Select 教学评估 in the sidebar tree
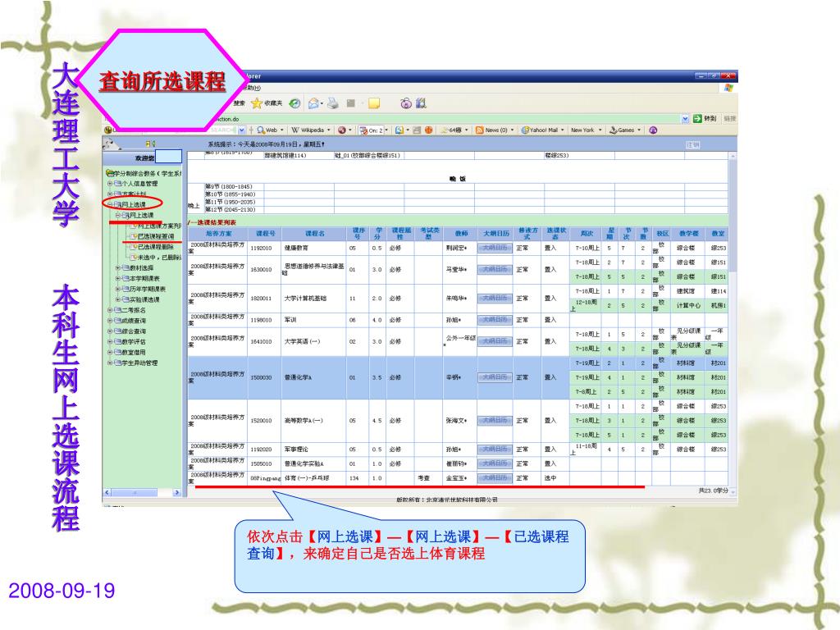840x630 pixels. click(134, 342)
